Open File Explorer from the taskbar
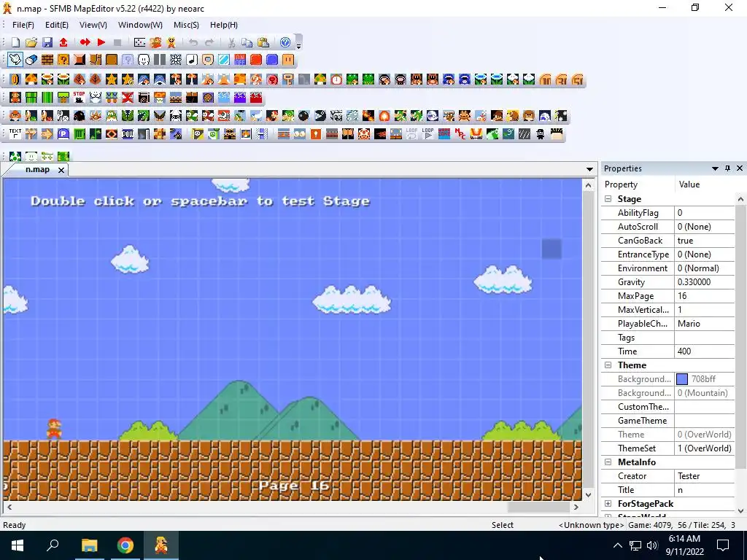747x560 pixels. click(x=89, y=545)
